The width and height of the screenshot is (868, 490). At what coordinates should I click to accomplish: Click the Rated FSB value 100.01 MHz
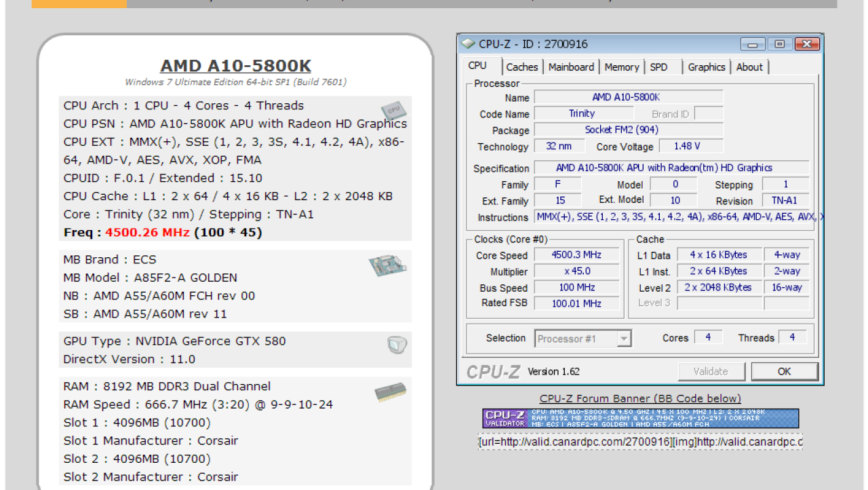point(576,303)
